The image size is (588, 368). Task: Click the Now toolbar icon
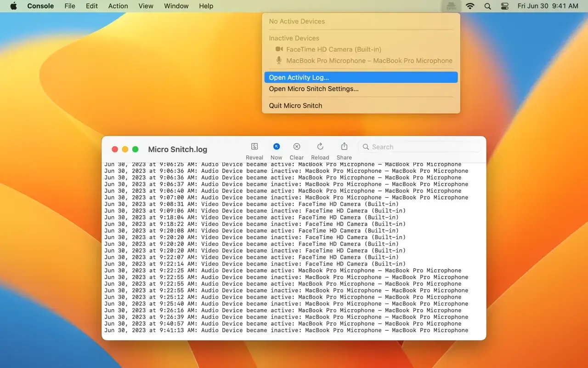(x=276, y=147)
